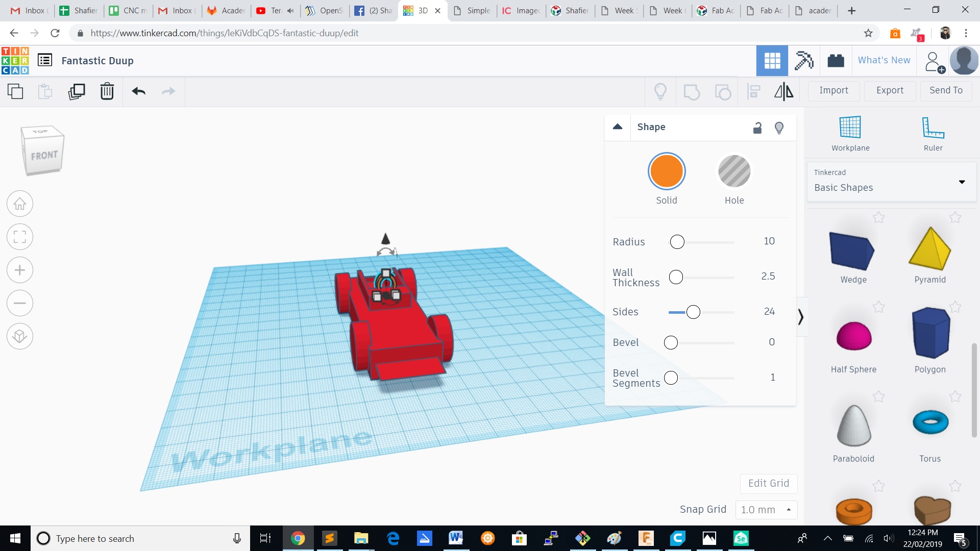
Task: Open the What's New menu item
Action: 884,60
